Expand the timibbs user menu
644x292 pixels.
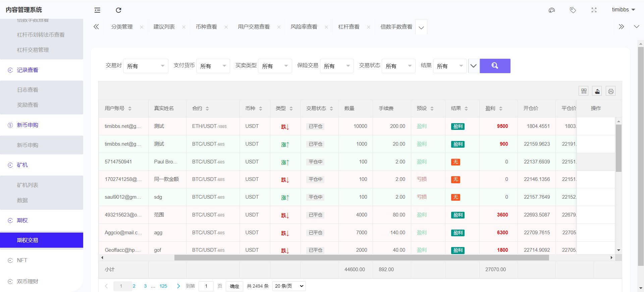[x=623, y=10]
